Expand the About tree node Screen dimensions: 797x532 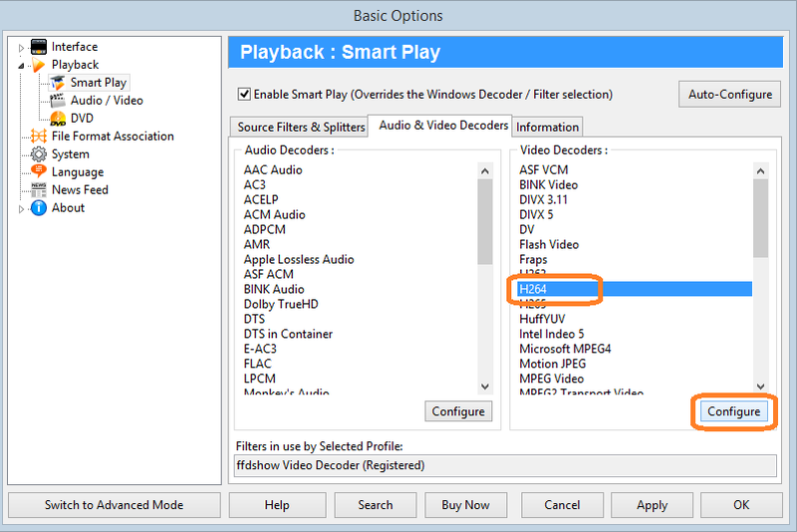pos(22,208)
